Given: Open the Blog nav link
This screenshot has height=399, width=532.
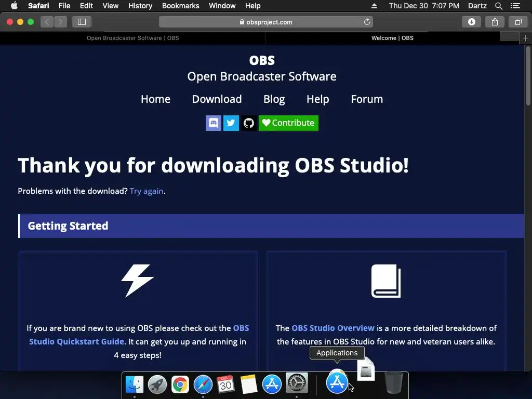Looking at the screenshot, I should click(274, 99).
